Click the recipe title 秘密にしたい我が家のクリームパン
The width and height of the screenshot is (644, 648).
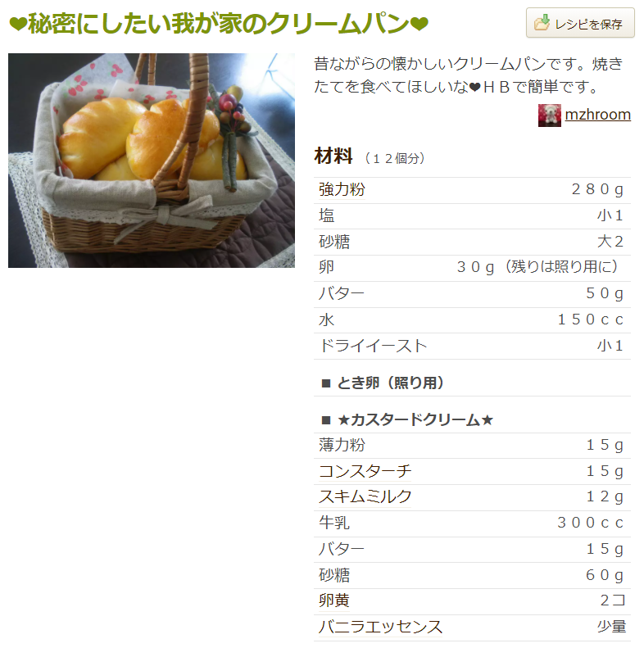[x=219, y=24]
